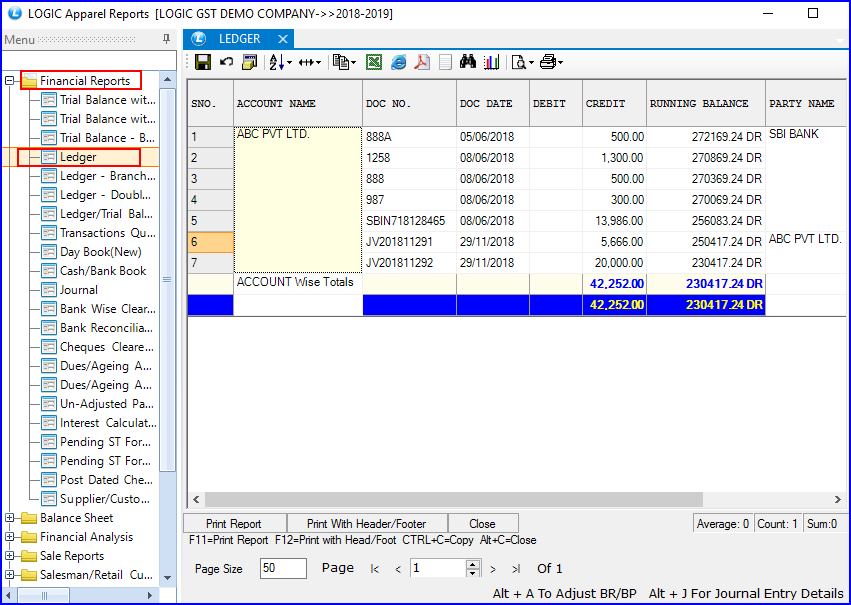Screen dimensions: 851x605
Task: Export report to Excel icon
Action: point(373,62)
